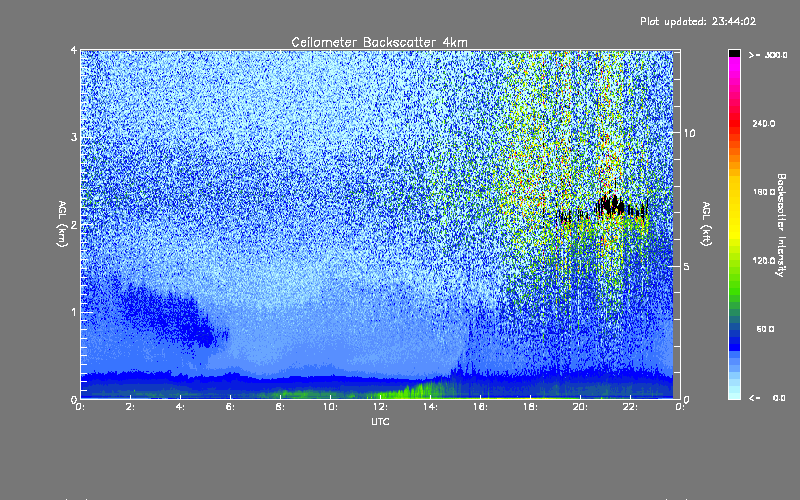Screen dimensions: 800x500
Task: Select the "Ceilometer Backscatter 4km" plot title
Action: [x=379, y=42]
